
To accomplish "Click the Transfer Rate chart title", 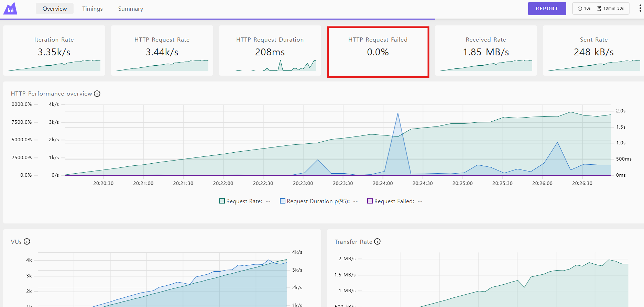I will (x=353, y=242).
